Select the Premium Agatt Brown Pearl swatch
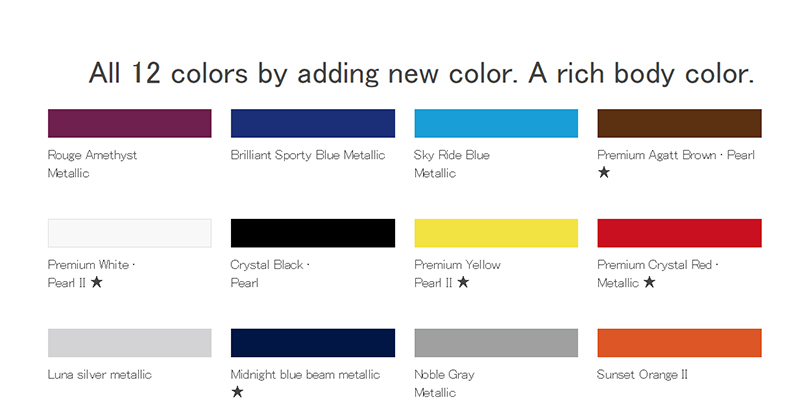The width and height of the screenshot is (800, 417). 679,123
